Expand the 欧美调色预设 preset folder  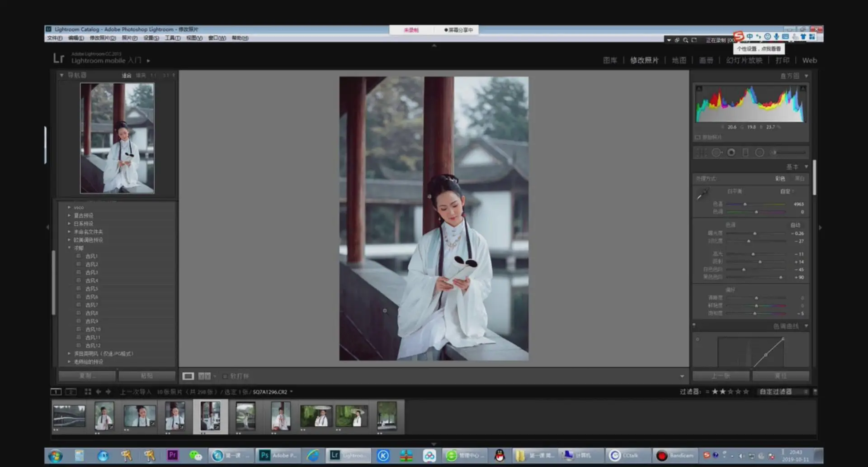coord(69,240)
